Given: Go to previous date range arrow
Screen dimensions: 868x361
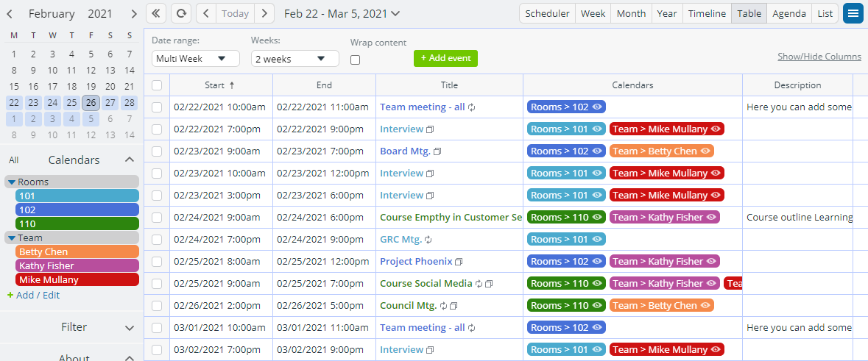Looking at the screenshot, I should click(x=206, y=13).
